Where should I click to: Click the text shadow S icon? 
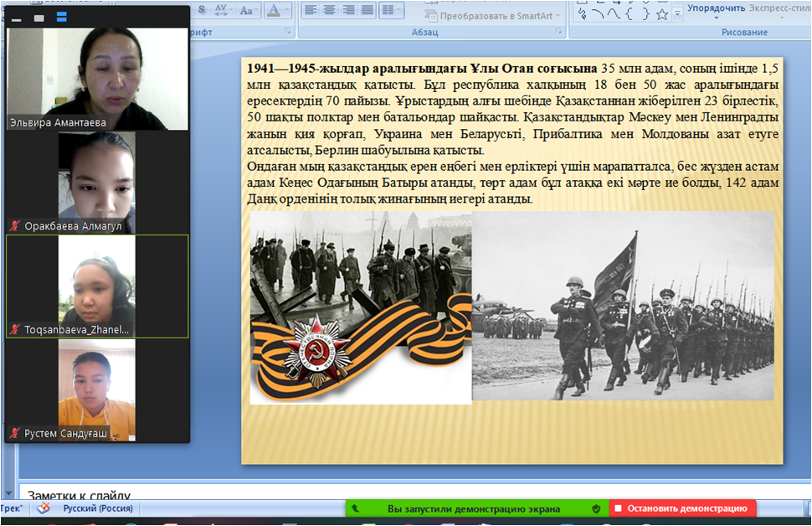pos(202,10)
